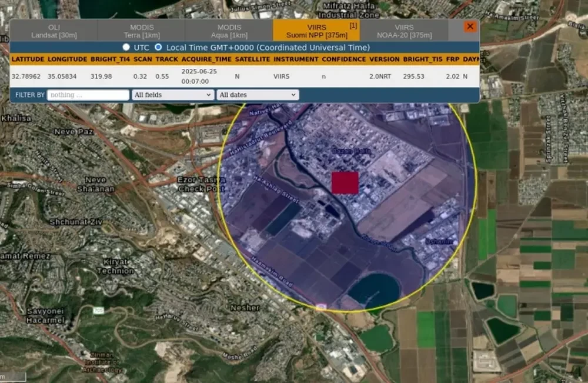Select the UTC radio button

click(126, 47)
